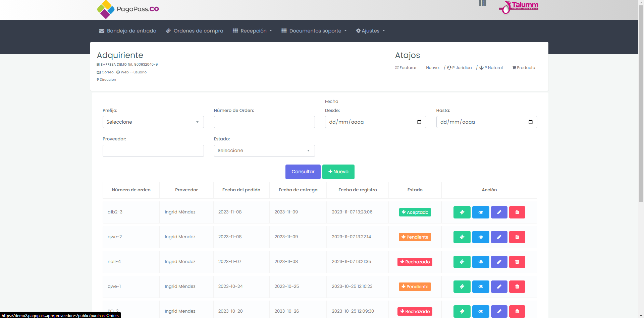
Task: Click the Nuevo button to add an order
Action: pyautogui.click(x=338, y=172)
